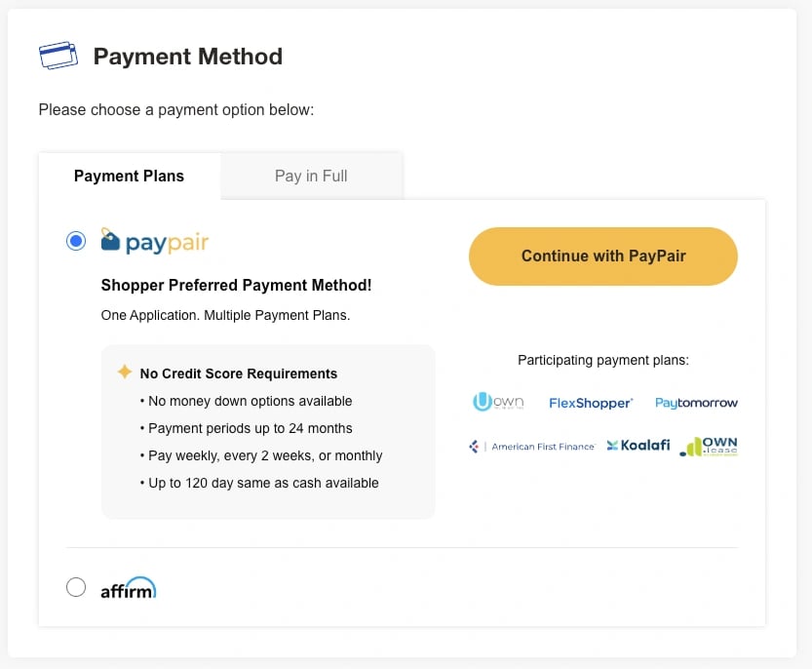Choose the Affirm radio button
Viewport: 812px width, 669px height.
click(x=76, y=587)
